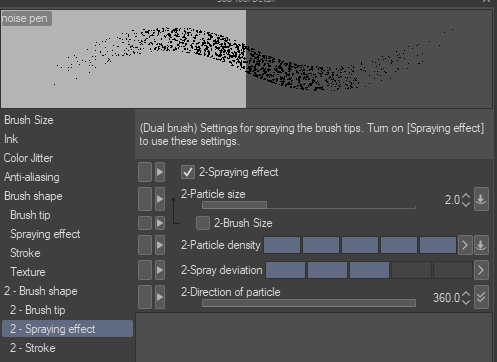Toggle 2-Spray deviation display in Tool Property
The height and width of the screenshot is (362, 497).
(x=145, y=270)
